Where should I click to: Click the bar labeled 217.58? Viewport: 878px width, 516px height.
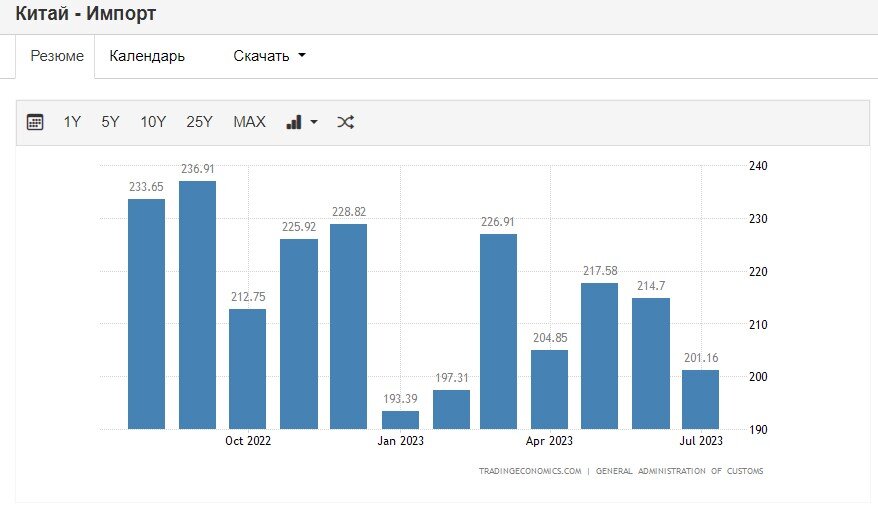(x=600, y=356)
